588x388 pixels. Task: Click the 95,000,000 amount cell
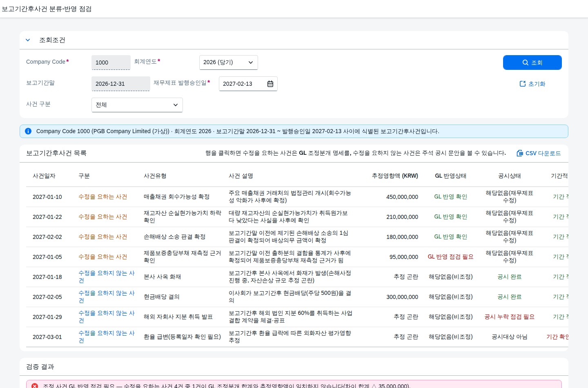(x=404, y=257)
